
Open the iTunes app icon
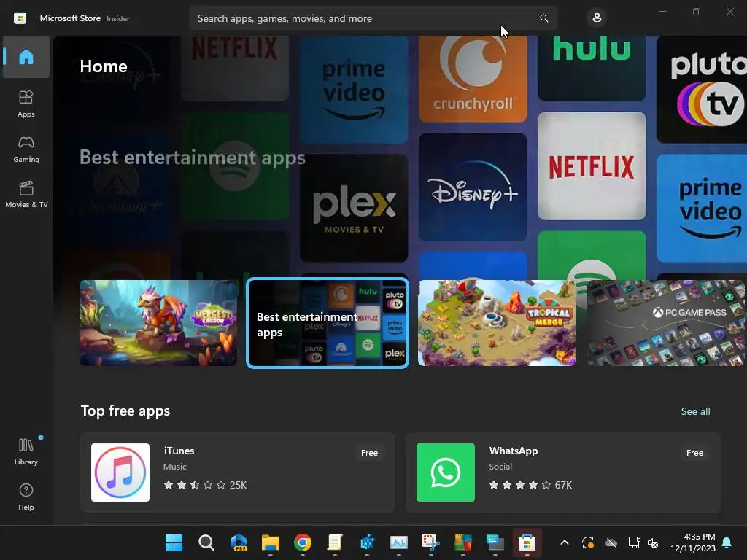click(x=120, y=472)
